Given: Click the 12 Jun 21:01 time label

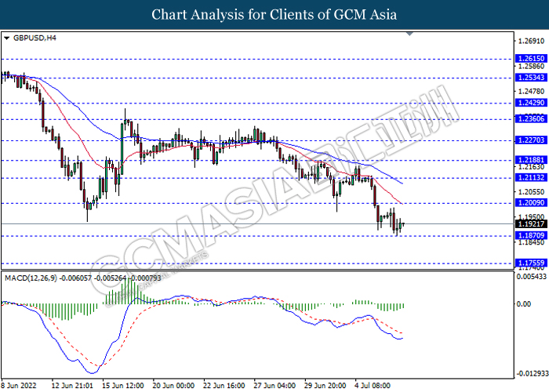Looking at the screenshot, I should (x=72, y=386).
